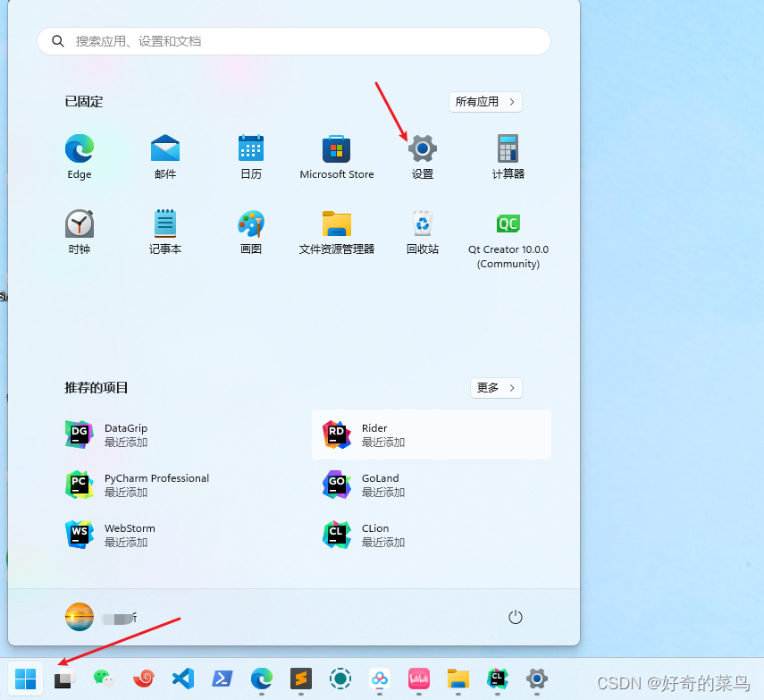This screenshot has height=700, width=764.
Task: Open Microsoft Store from pinned apps
Action: click(x=337, y=156)
